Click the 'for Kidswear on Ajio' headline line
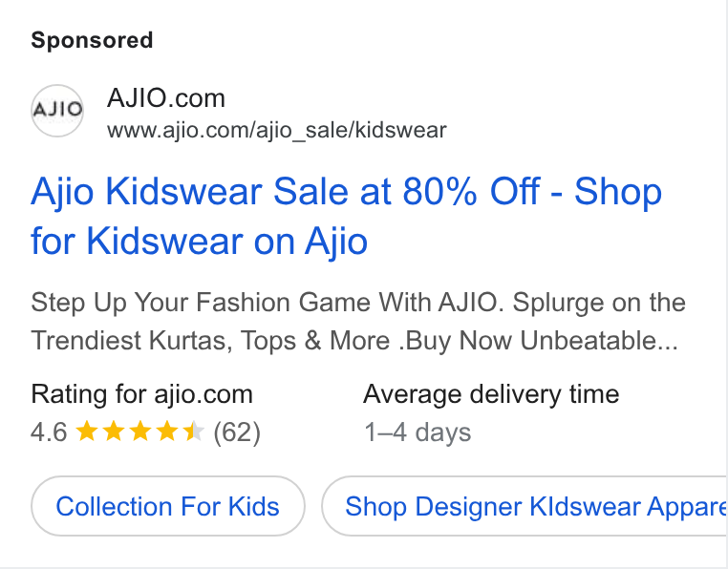 (x=199, y=242)
